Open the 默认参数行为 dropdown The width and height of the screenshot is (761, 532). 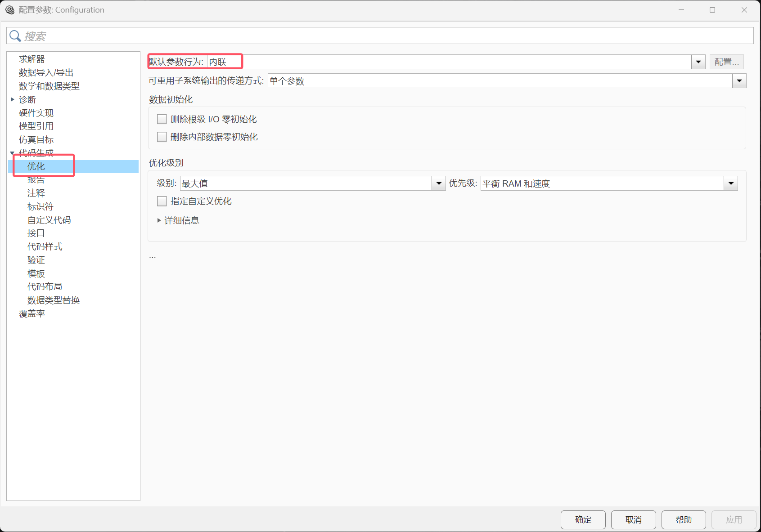click(698, 62)
